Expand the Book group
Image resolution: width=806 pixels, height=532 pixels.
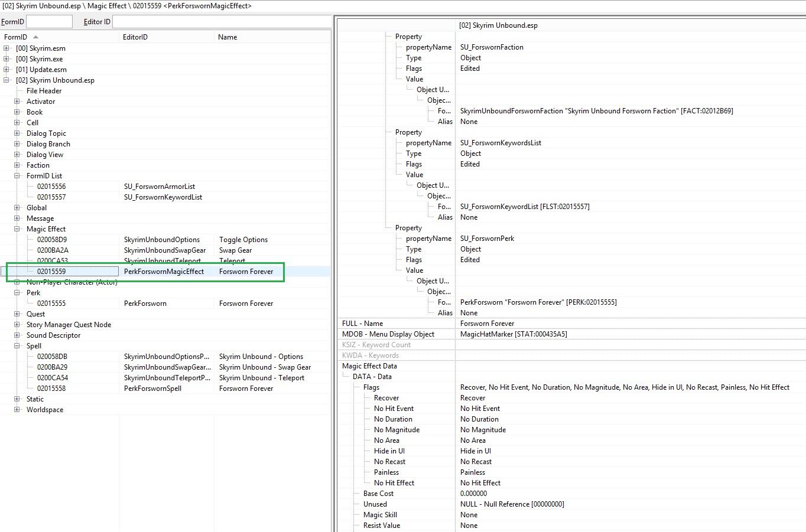pyautogui.click(x=17, y=112)
